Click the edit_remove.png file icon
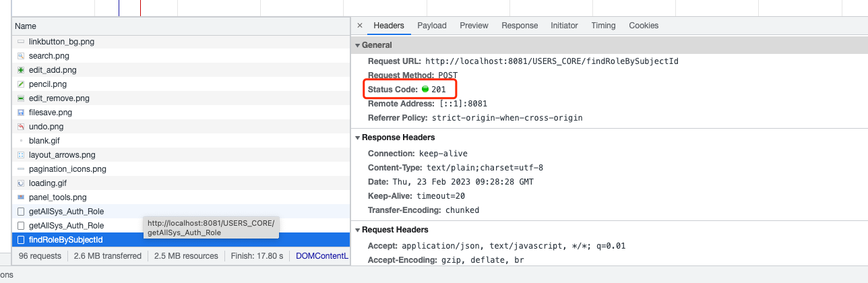The image size is (868, 283). click(21, 98)
